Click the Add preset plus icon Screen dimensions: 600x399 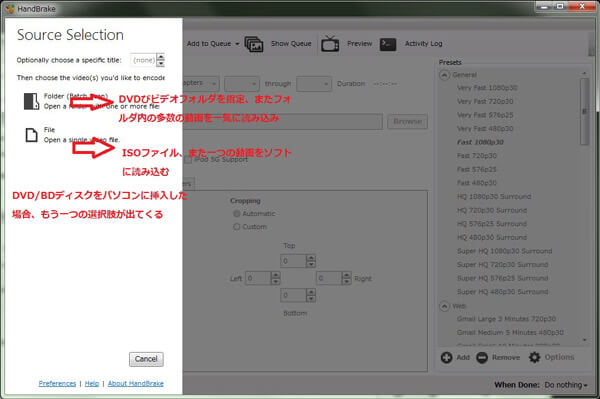pos(446,357)
